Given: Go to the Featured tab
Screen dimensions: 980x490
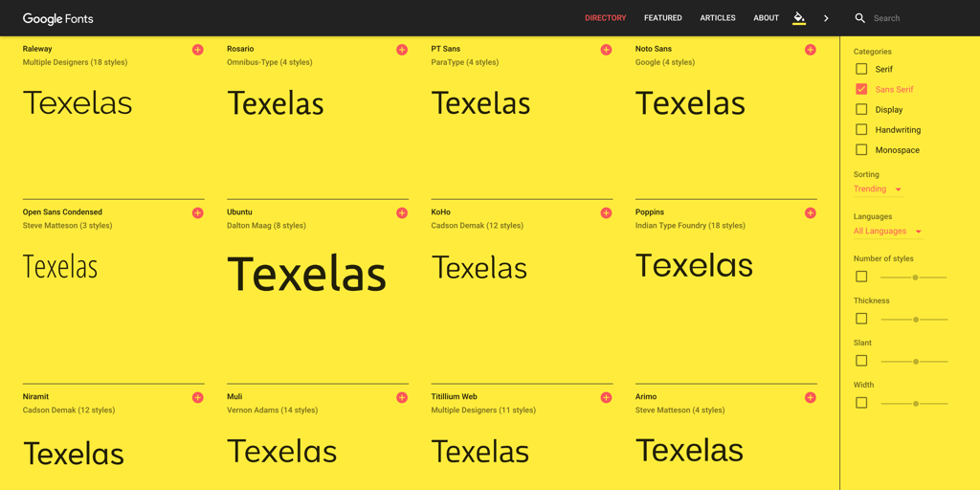Looking at the screenshot, I should pos(663,18).
